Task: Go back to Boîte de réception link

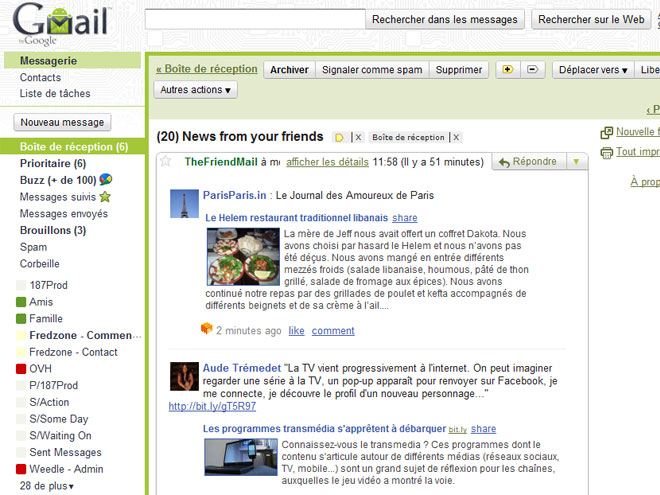Action: pyautogui.click(x=207, y=69)
